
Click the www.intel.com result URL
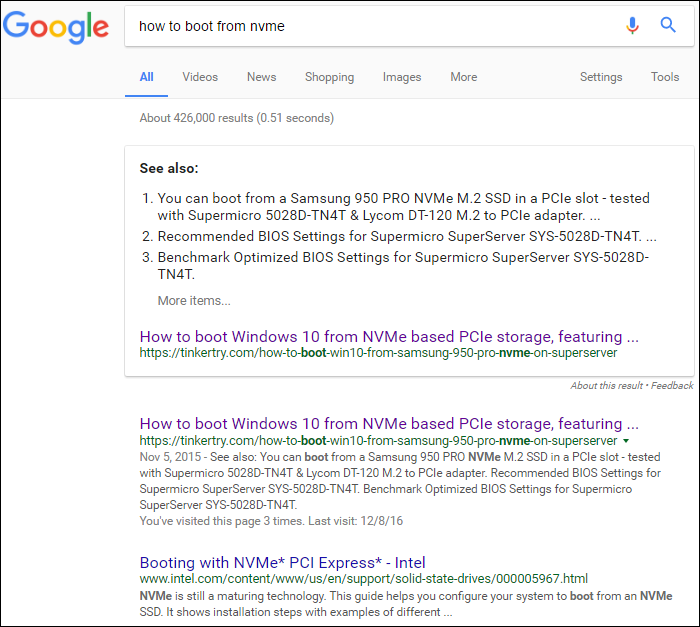363,579
